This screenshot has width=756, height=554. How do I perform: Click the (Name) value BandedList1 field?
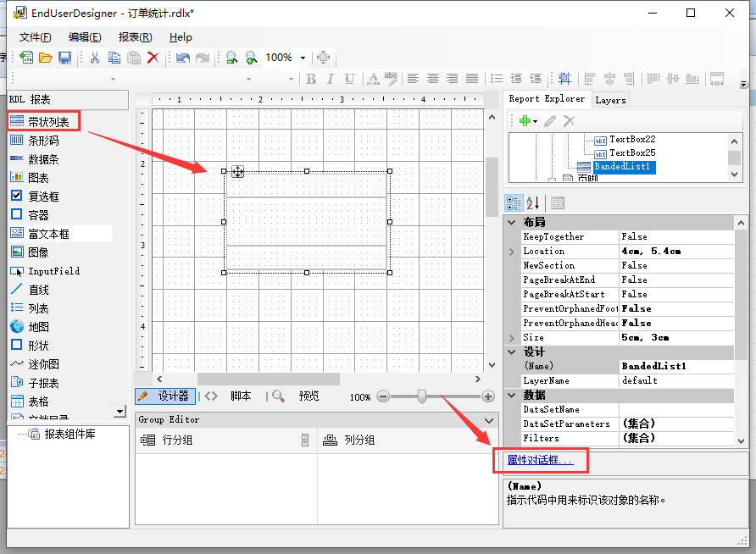(676, 367)
